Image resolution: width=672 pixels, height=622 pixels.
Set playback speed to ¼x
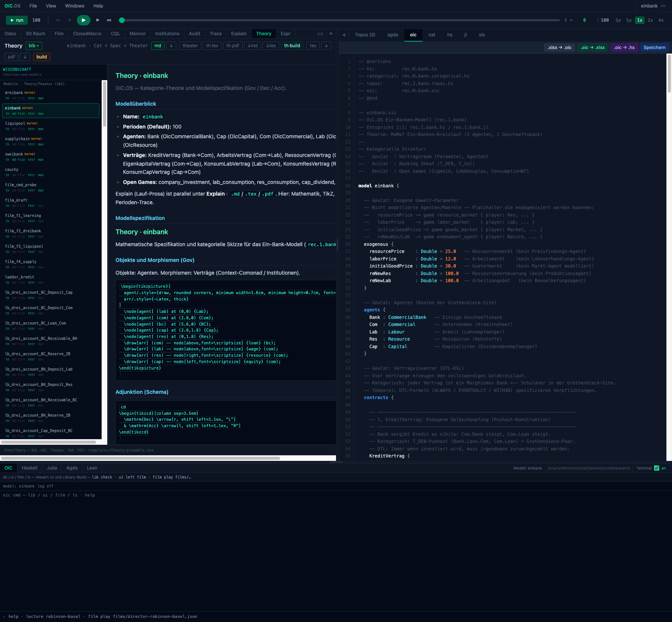(618, 20)
